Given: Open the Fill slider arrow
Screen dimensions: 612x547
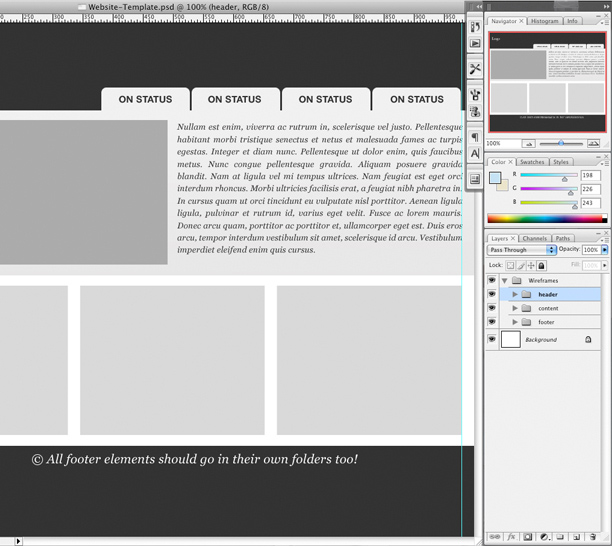Looking at the screenshot, I should point(605,265).
